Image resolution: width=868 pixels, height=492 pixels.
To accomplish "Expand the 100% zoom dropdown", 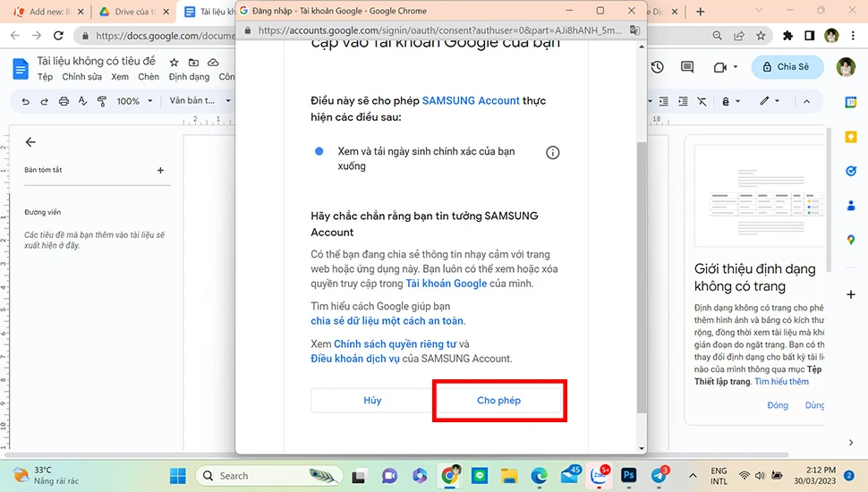I will (x=134, y=101).
